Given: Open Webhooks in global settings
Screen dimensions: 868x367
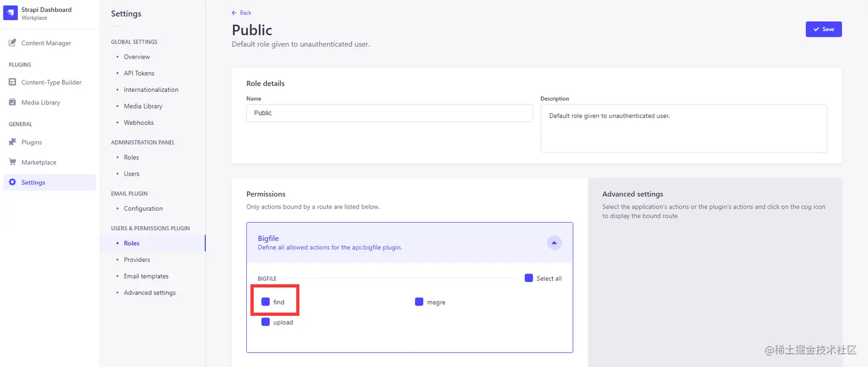Looking at the screenshot, I should [x=138, y=122].
